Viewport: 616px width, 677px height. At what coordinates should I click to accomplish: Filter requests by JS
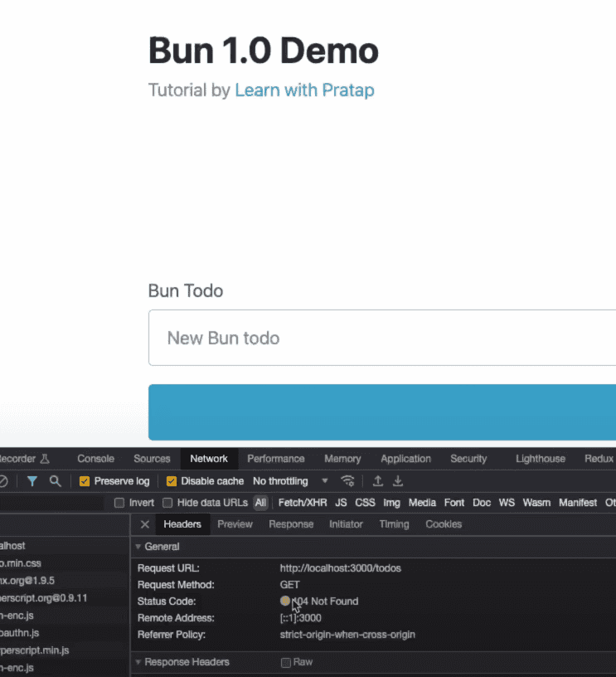tap(341, 503)
